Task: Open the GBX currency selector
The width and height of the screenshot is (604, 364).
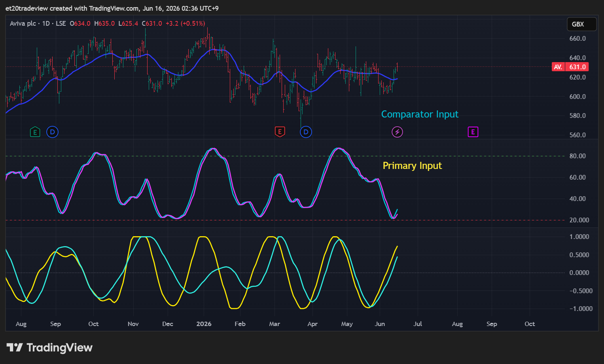Action: pyautogui.click(x=581, y=24)
